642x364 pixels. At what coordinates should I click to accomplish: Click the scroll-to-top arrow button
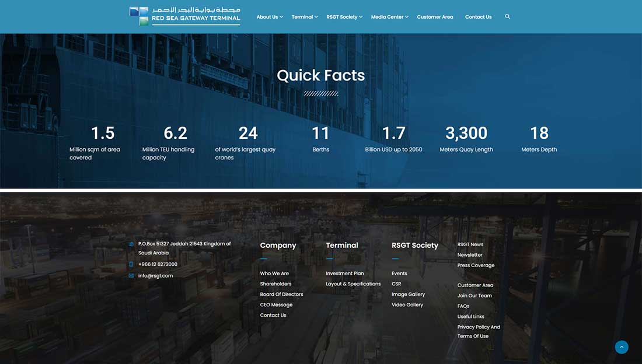click(622, 347)
